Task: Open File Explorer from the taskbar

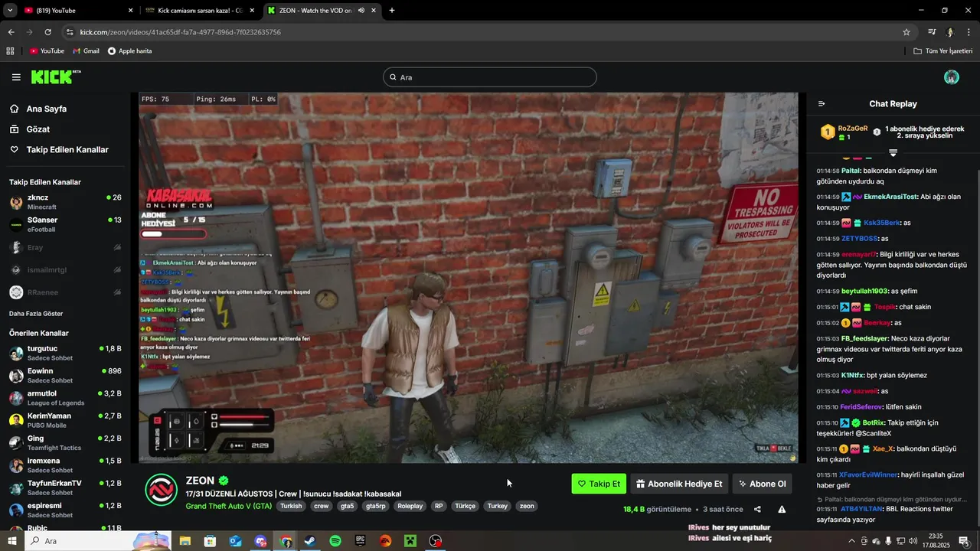Action: click(x=185, y=541)
